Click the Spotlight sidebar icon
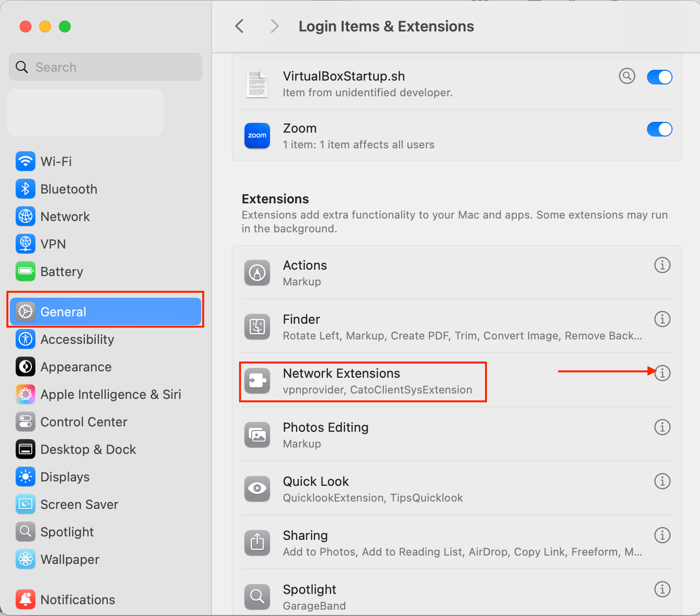The height and width of the screenshot is (616, 700). [26, 532]
